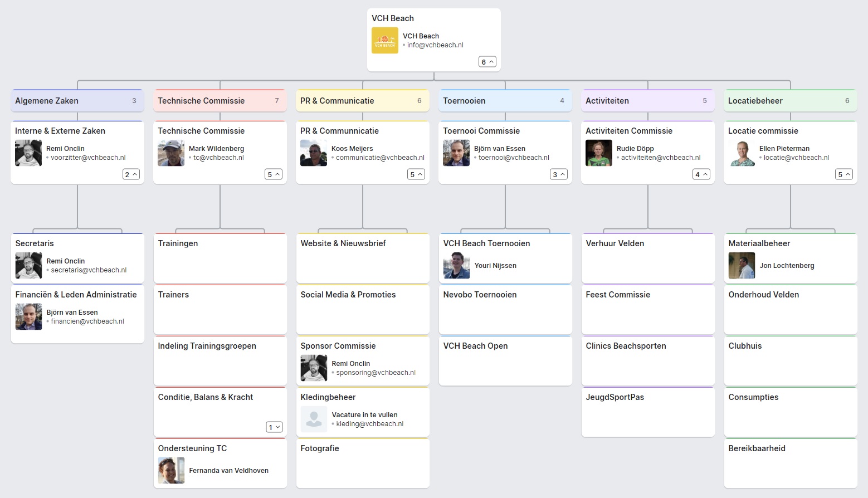Open Jon Lochtenberg's profile photo
Image resolution: width=868 pixels, height=498 pixels.
742,266
